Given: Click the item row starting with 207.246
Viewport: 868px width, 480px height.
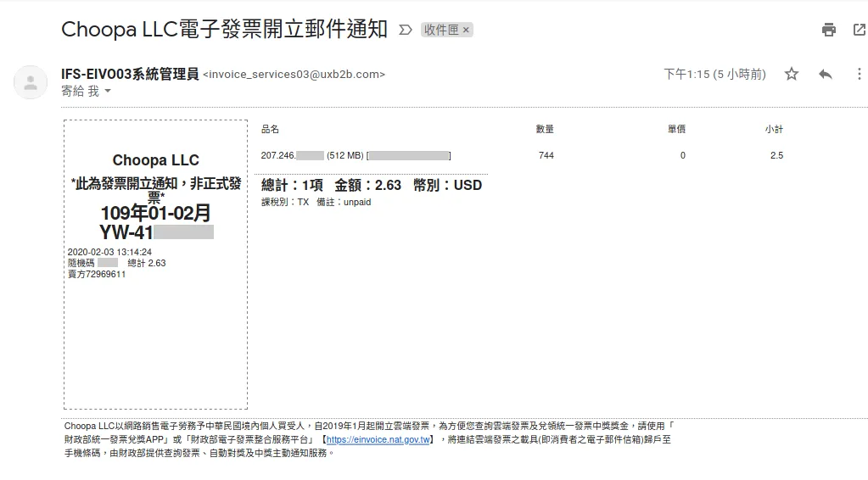Looking at the screenshot, I should pos(356,155).
